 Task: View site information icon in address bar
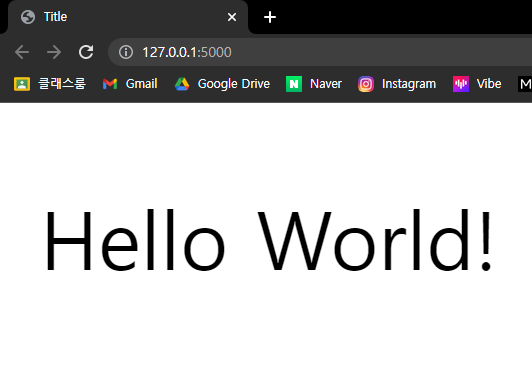pyautogui.click(x=126, y=52)
